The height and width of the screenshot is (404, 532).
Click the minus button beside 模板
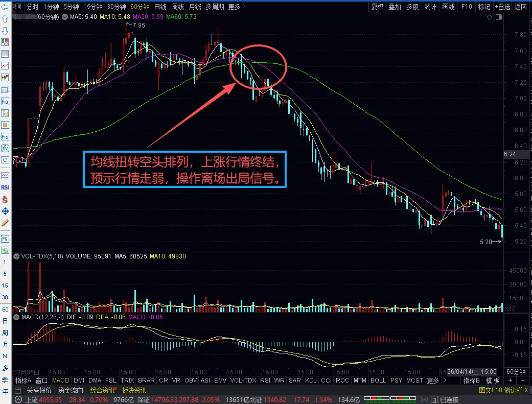[x=523, y=381]
